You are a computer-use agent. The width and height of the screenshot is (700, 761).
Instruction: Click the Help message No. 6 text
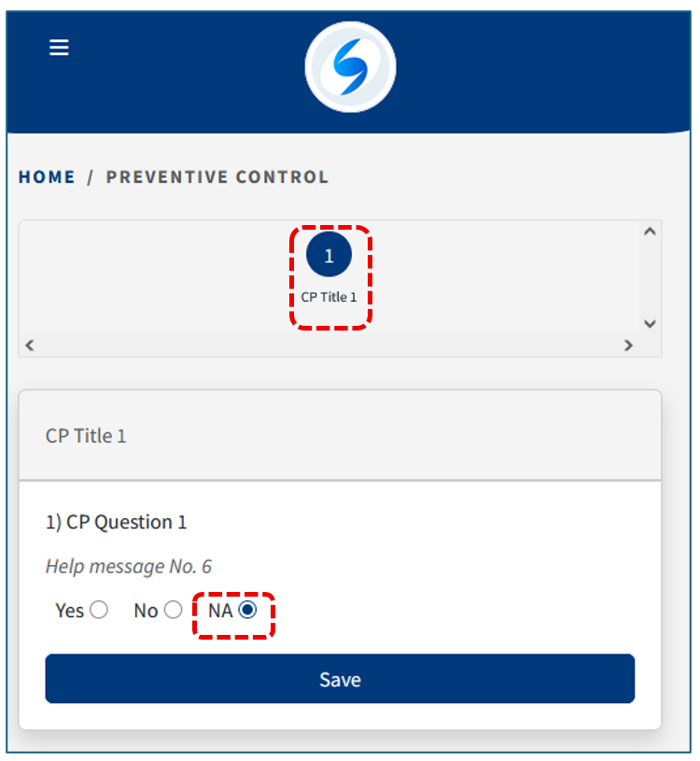(x=129, y=566)
